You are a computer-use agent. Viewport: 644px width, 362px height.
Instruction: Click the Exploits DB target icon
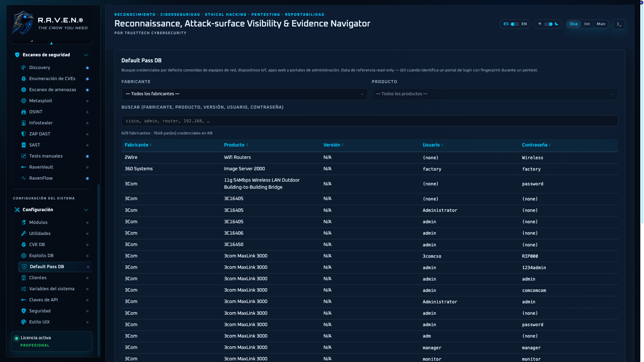(23, 256)
